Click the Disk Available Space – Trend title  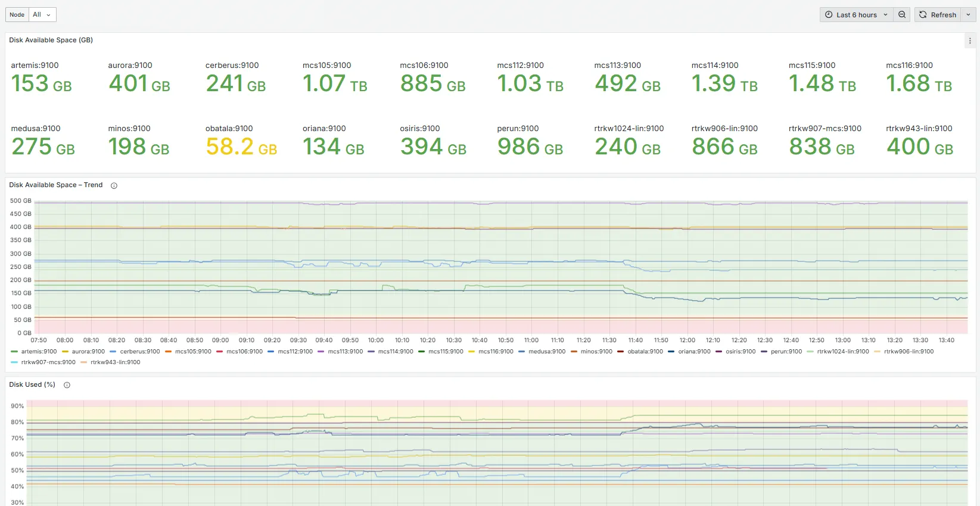[x=55, y=185]
